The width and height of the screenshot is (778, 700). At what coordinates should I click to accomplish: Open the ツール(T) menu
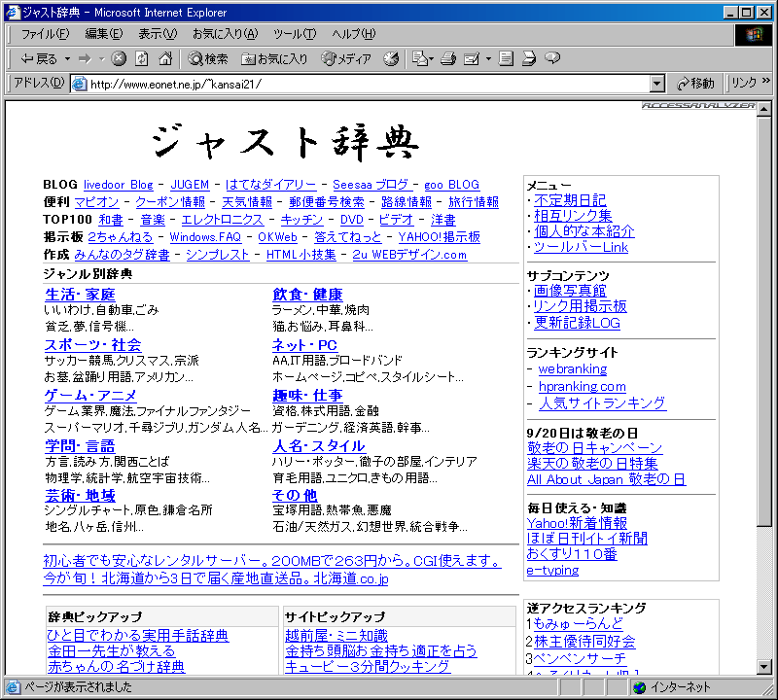(x=295, y=34)
